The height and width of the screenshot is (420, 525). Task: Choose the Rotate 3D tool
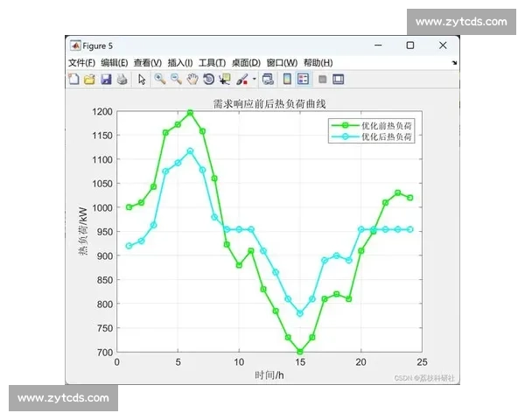[x=208, y=80]
